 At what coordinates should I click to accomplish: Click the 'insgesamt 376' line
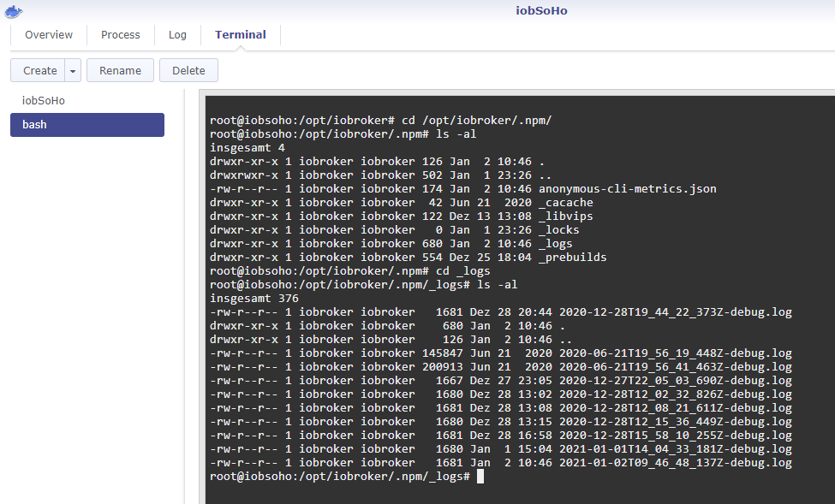click(x=254, y=299)
